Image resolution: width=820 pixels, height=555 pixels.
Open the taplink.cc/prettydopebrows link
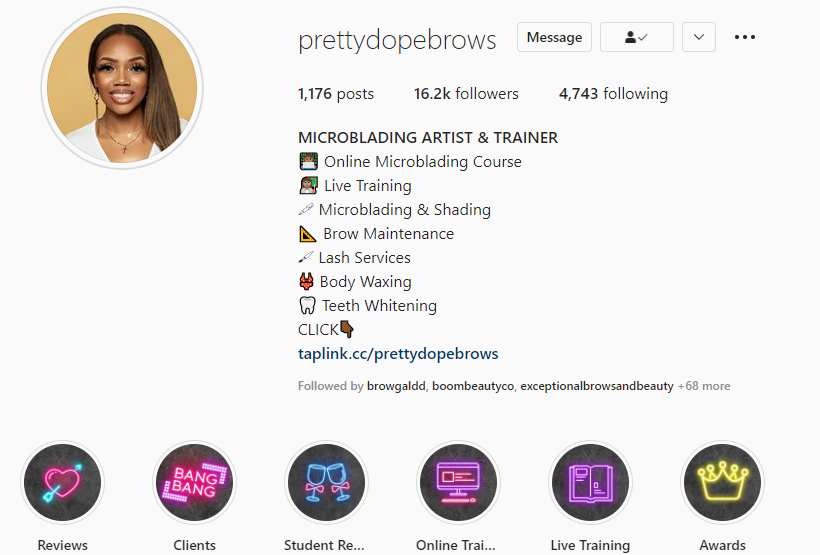click(x=398, y=354)
